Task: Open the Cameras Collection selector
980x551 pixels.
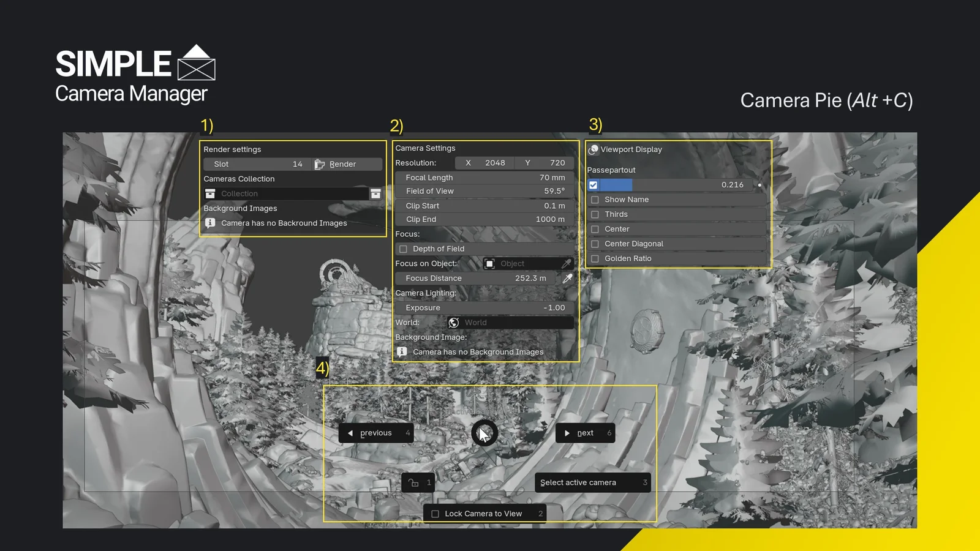Action: tap(288, 193)
